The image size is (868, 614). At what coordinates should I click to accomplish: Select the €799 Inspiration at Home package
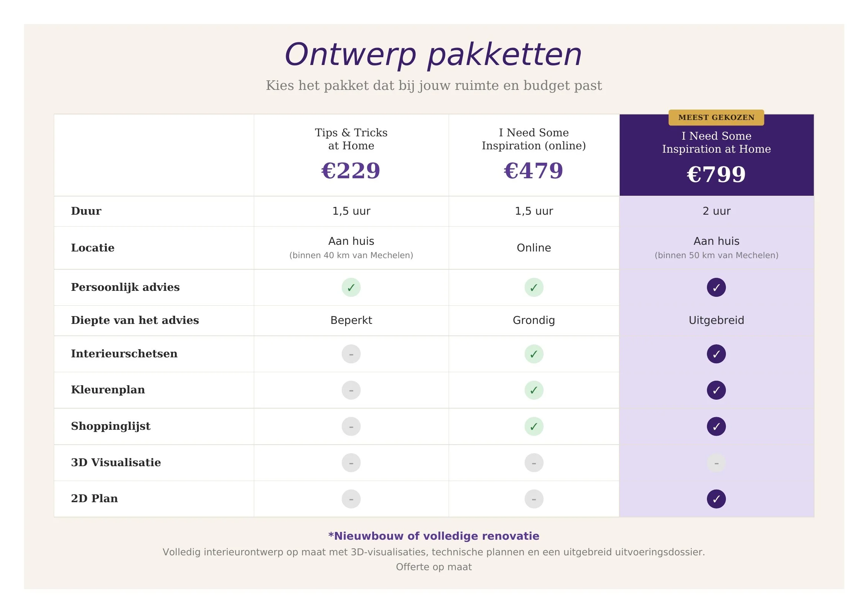click(x=716, y=155)
